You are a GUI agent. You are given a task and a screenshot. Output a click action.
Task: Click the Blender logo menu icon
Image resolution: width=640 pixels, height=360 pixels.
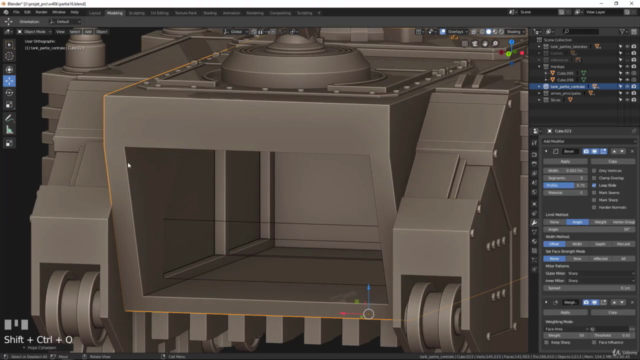(6, 12)
